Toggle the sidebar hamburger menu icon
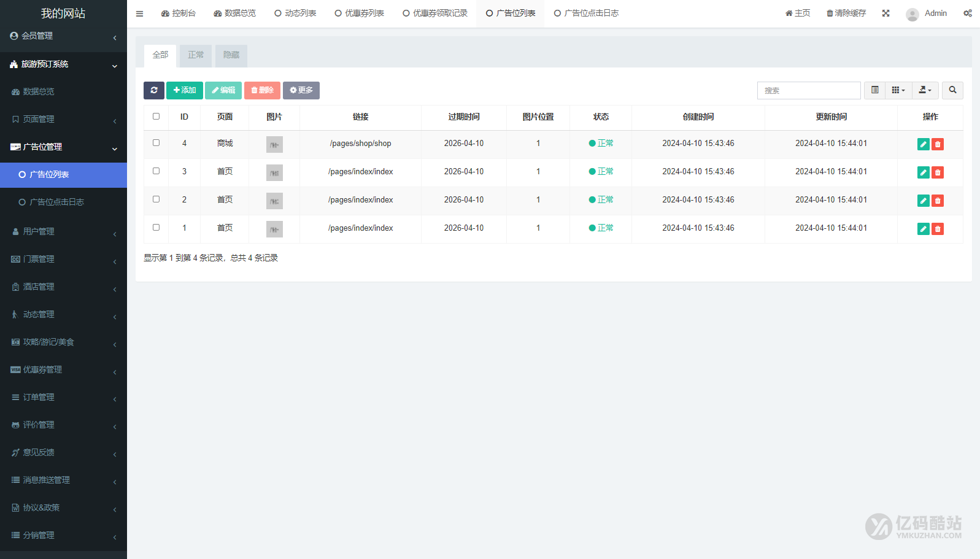 (x=139, y=13)
